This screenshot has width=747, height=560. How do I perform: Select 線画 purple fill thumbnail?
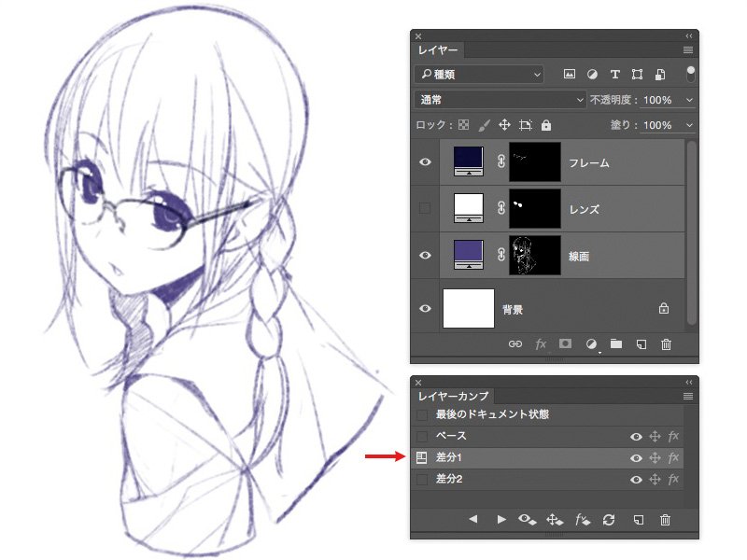point(469,255)
